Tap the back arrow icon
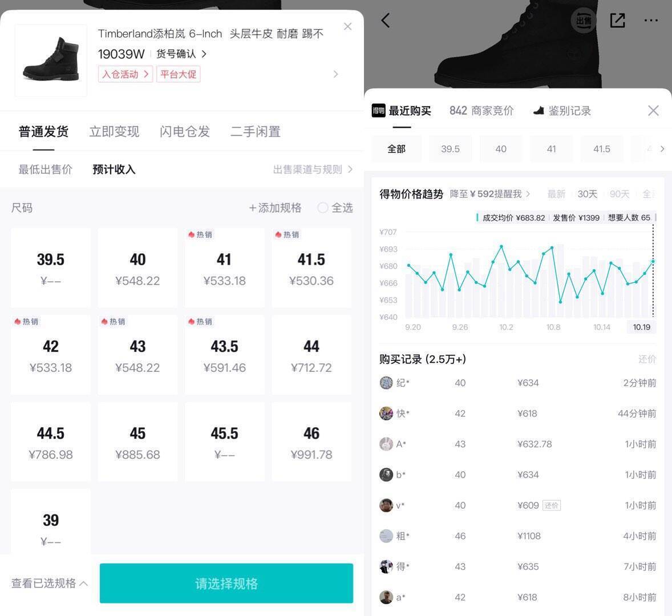The image size is (672, 616). click(x=385, y=20)
